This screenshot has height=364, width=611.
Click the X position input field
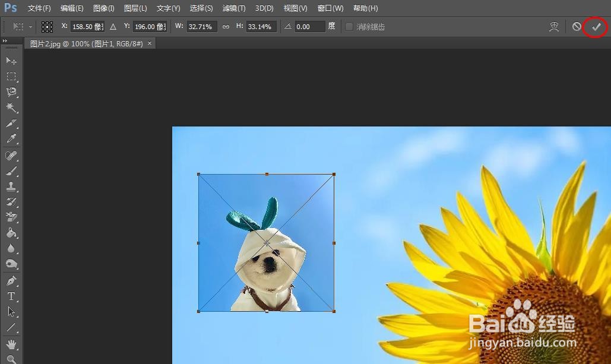click(88, 27)
